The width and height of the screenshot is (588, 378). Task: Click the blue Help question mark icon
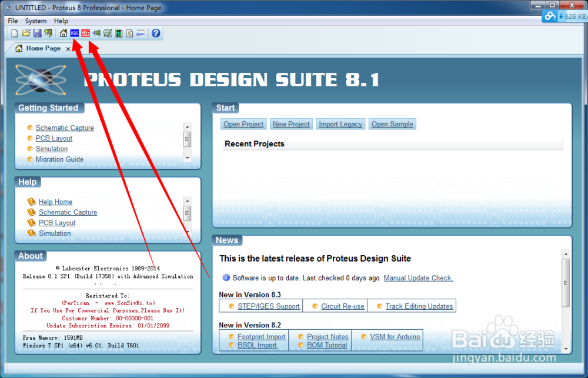[156, 34]
